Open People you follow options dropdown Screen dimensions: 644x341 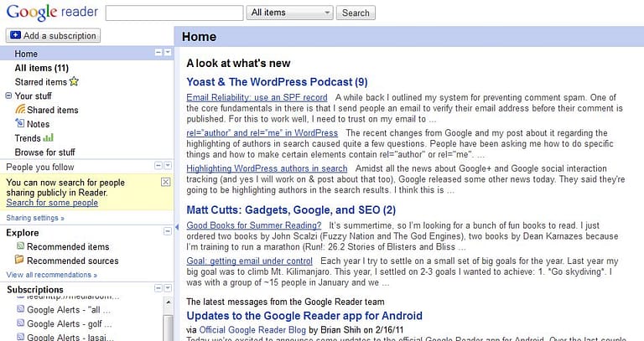168,166
